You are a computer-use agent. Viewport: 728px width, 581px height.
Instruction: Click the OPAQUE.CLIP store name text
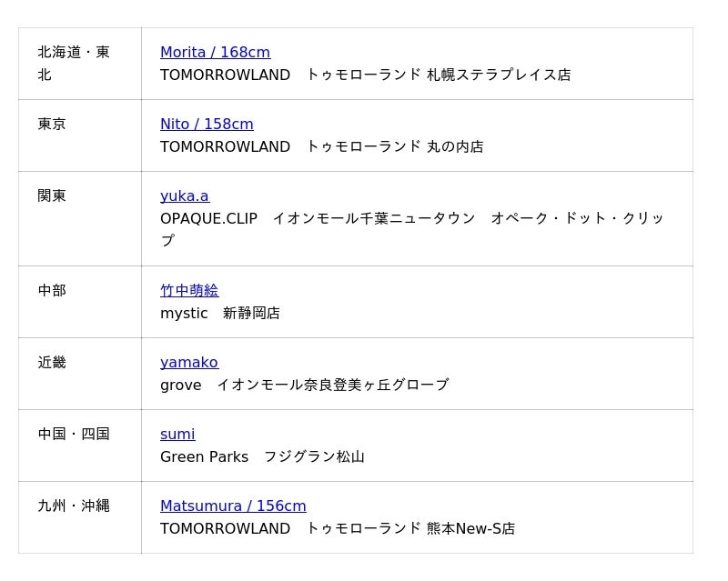point(208,218)
